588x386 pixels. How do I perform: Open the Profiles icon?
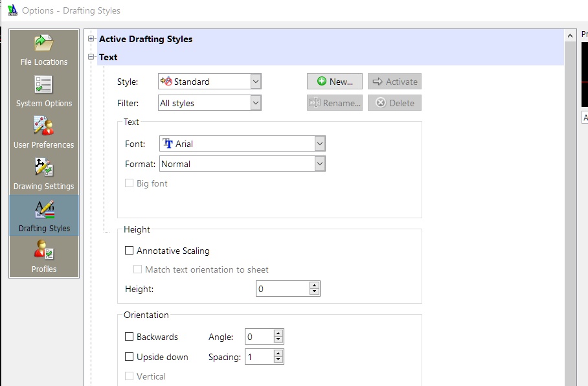click(x=44, y=250)
